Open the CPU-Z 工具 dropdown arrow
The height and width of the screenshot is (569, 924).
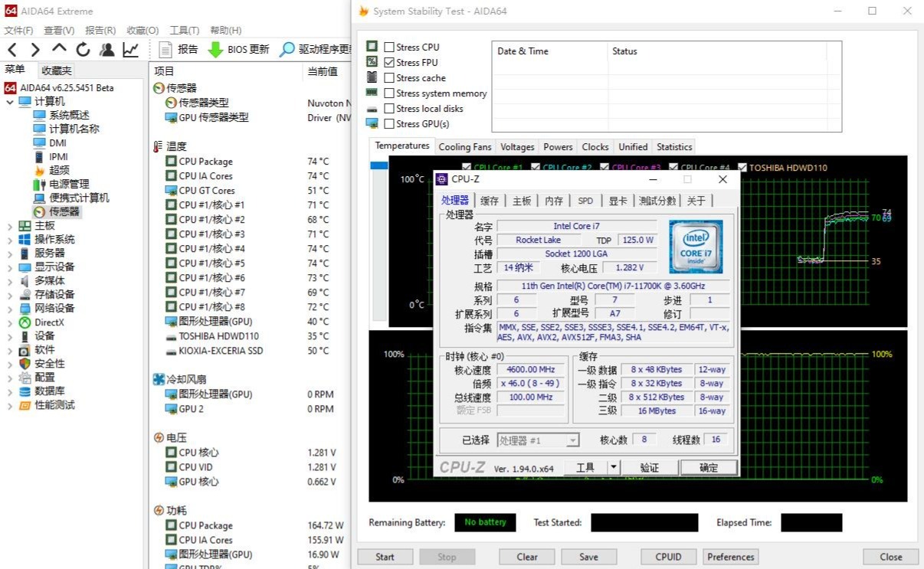[613, 467]
